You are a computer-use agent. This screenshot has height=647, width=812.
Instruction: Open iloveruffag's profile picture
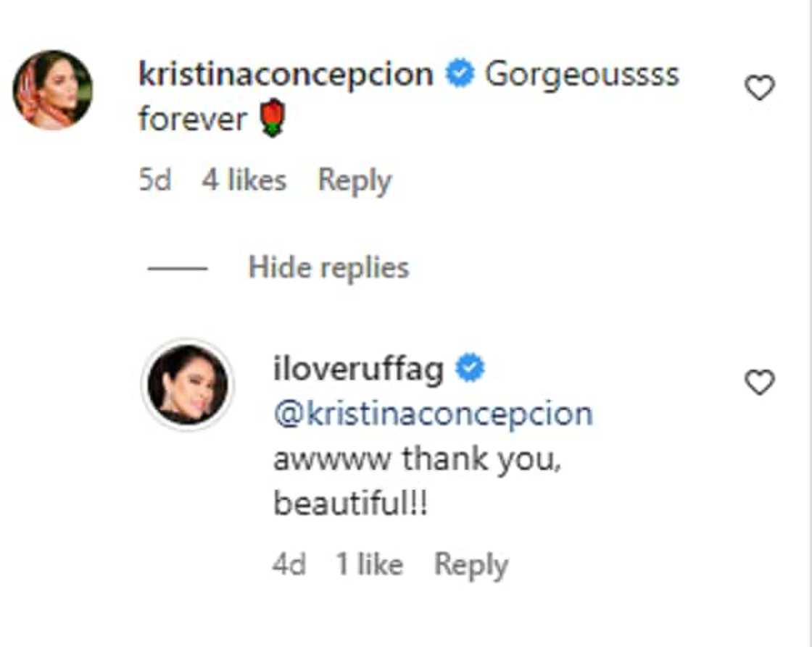187,384
